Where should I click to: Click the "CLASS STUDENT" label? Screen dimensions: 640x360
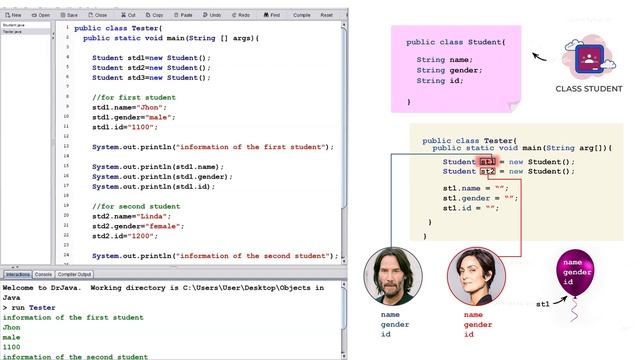point(589,89)
